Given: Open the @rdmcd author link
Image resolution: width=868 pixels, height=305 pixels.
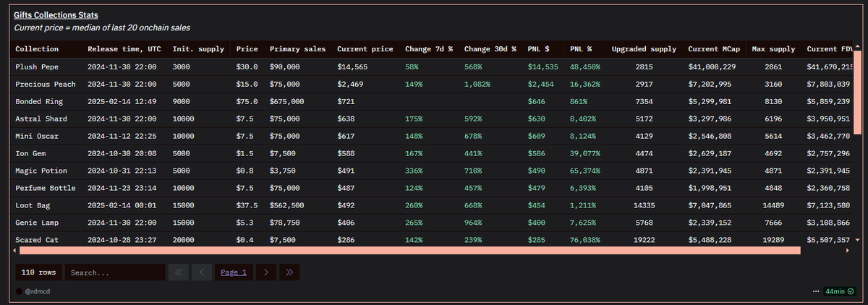Looking at the screenshot, I should coord(37,291).
